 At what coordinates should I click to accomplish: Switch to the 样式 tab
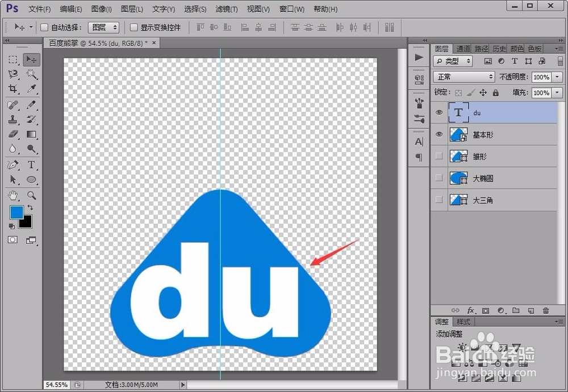(463, 322)
